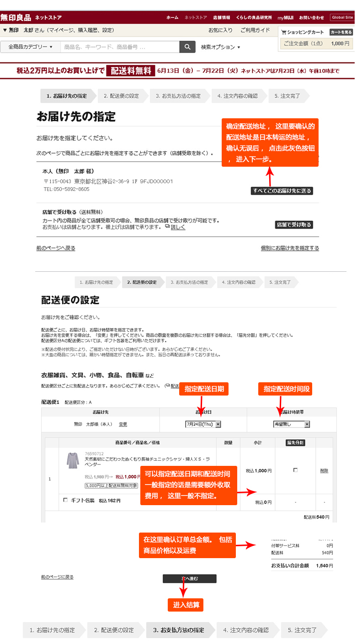Click 個別にお届け先を指定する link
Screen dimensions: 362x644
290,248
